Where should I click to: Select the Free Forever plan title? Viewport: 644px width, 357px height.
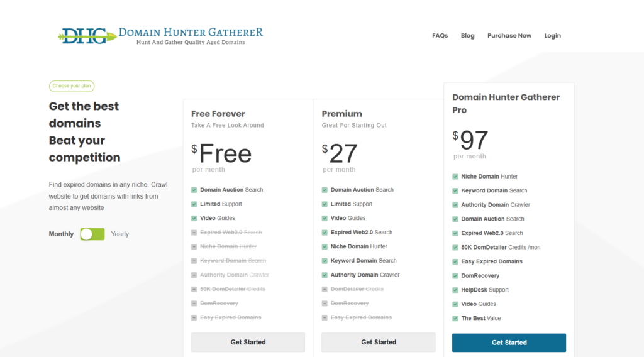[x=218, y=114]
